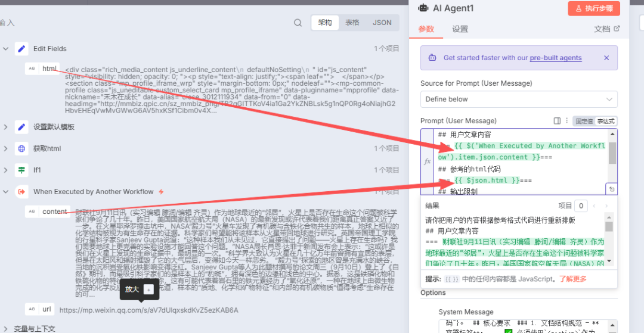The image size is (644, 333).
Task: Open the 参数 tab
Action: [x=426, y=29]
